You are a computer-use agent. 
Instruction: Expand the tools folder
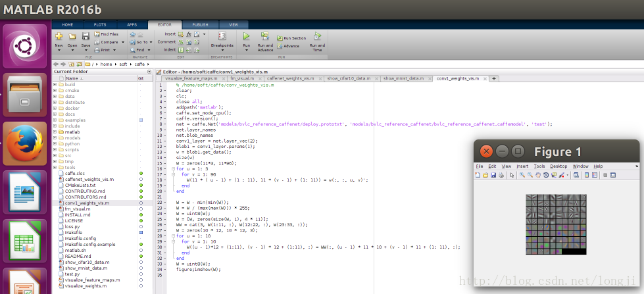[55, 168]
